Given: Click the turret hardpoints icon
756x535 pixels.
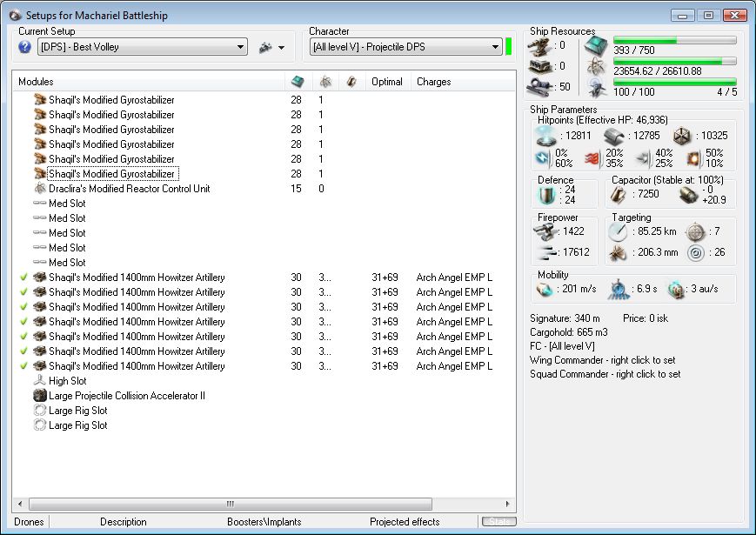Looking at the screenshot, I should pyautogui.click(x=540, y=46).
